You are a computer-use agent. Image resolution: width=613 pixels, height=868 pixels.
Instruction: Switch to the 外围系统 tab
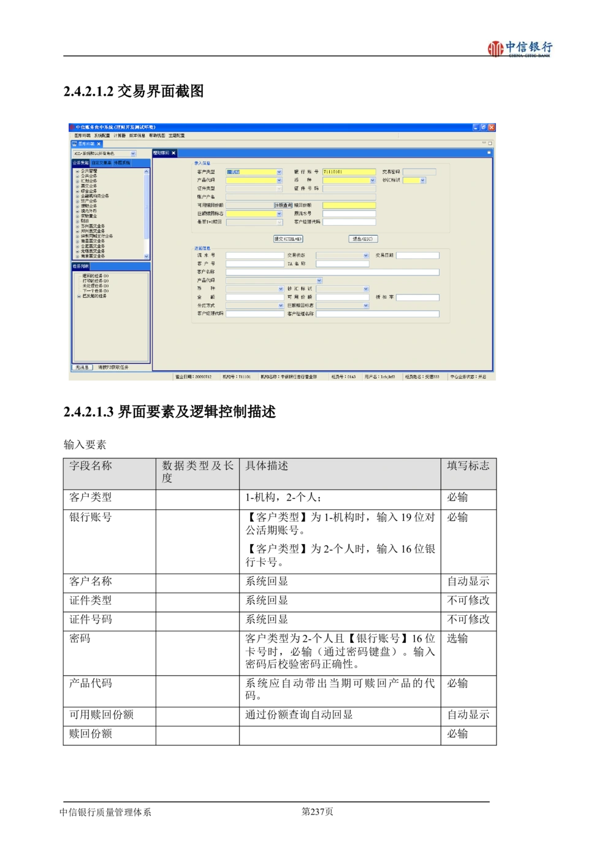click(122, 163)
